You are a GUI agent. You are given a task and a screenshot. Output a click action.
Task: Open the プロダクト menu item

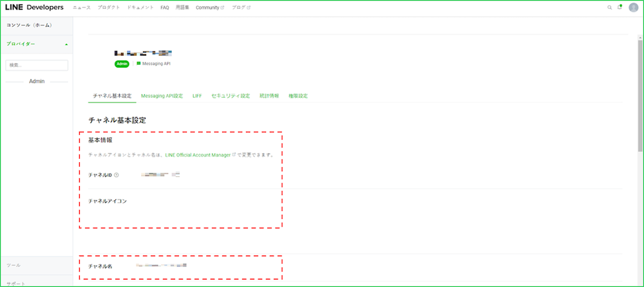109,7
